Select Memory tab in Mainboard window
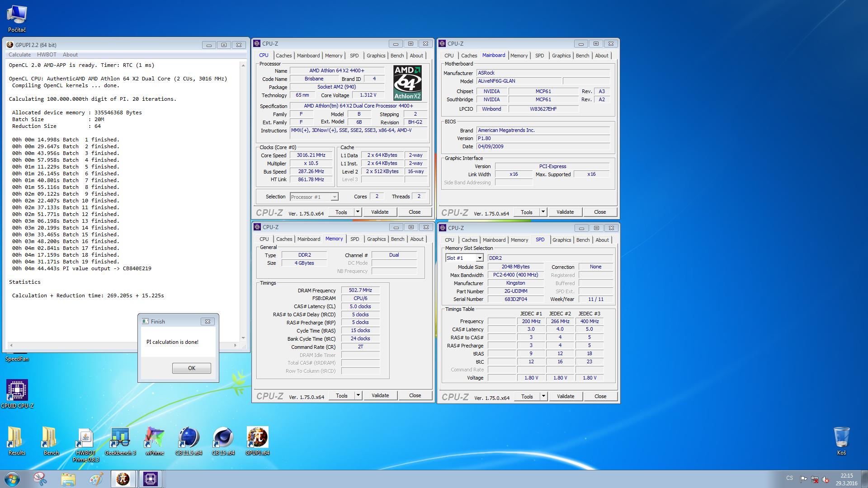Image resolution: width=868 pixels, height=488 pixels. [x=519, y=56]
